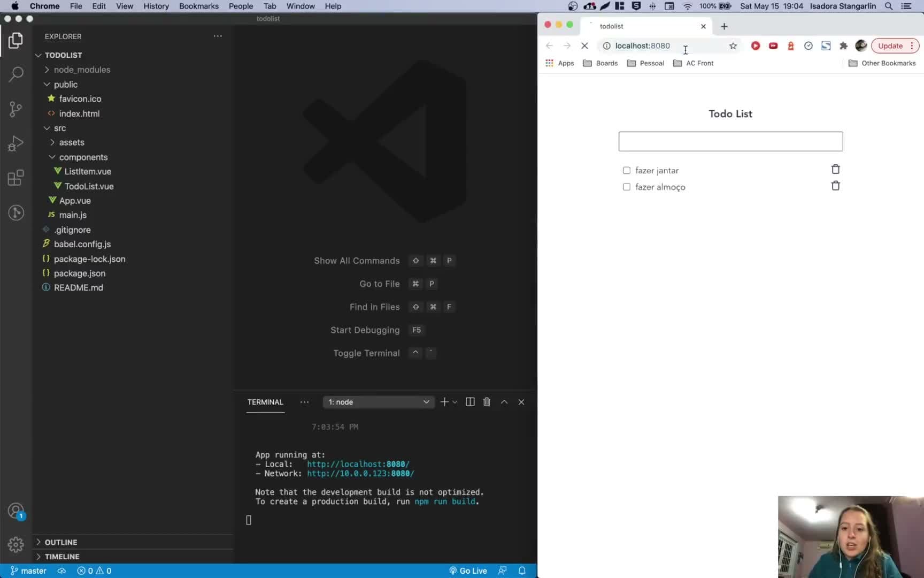
Task: Delete the fazer jantar todo item
Action: (x=835, y=169)
